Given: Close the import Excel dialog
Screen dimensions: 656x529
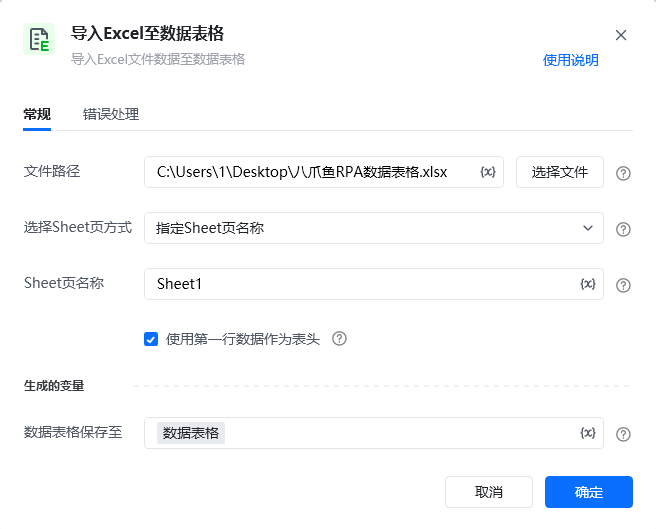Looking at the screenshot, I should click(621, 35).
